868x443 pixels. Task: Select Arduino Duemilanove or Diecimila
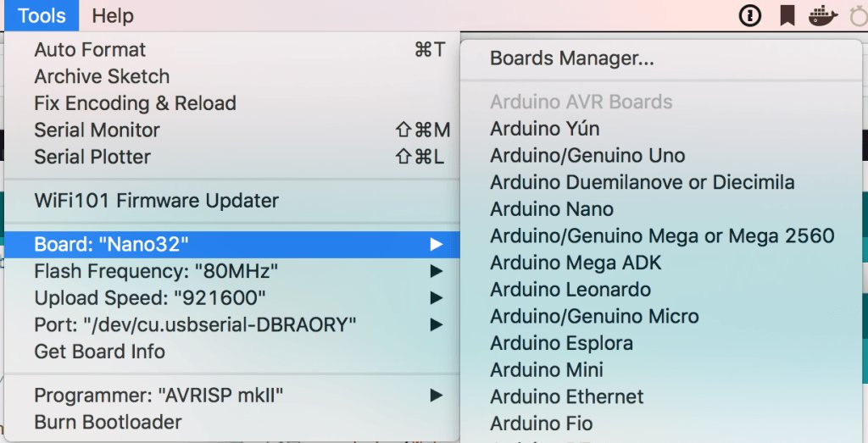(x=661, y=182)
